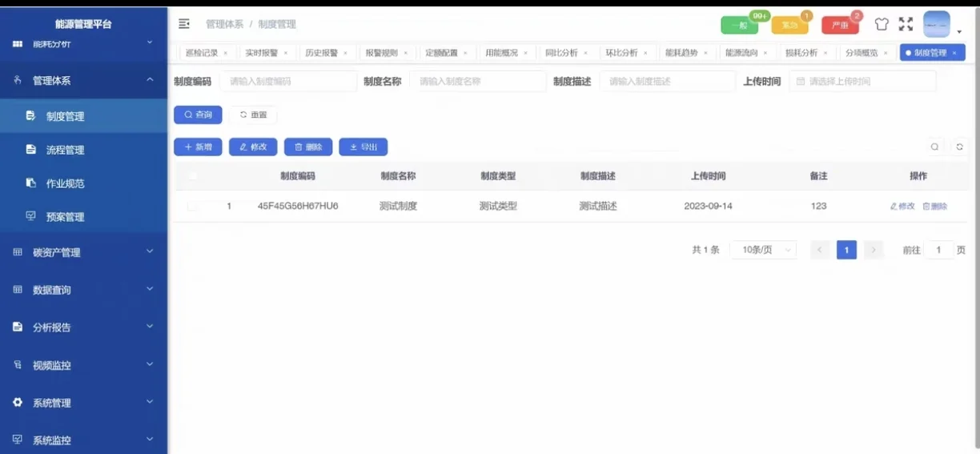Screen dimensions: 980x454
Task: Click the 导出 export button
Action: point(363,147)
